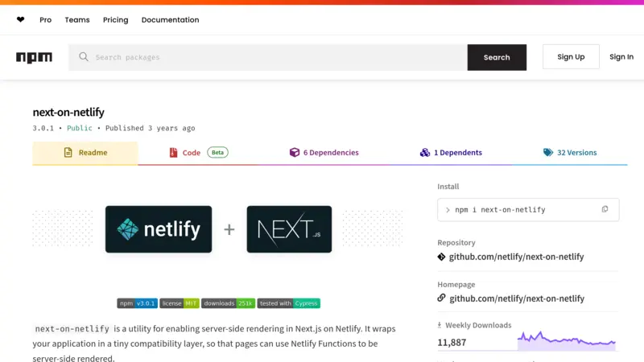
Task: Click the npm i next-on-netlify command box
Action: point(528,210)
